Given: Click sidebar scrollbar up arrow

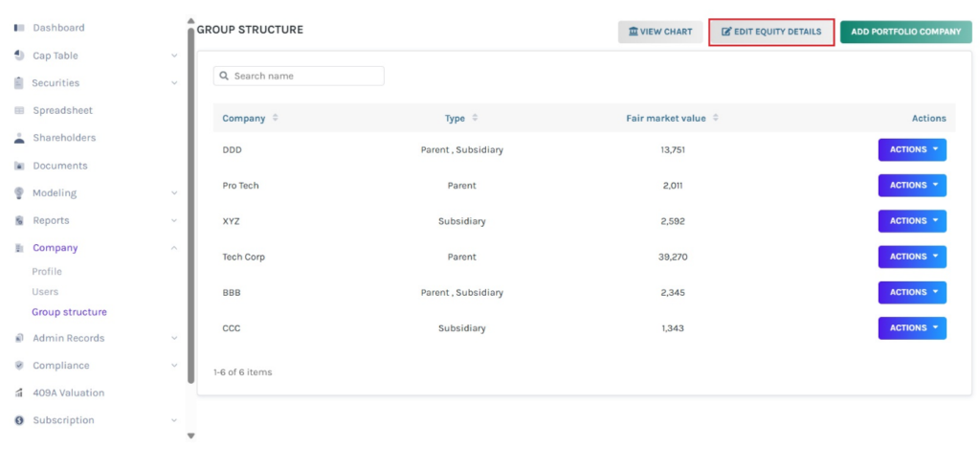Looking at the screenshot, I should point(191,21).
